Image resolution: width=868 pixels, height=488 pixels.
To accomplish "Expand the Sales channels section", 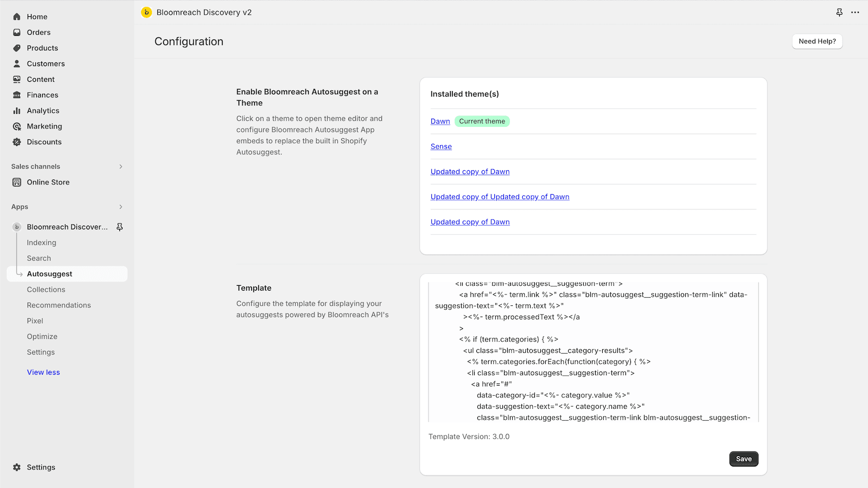I will pyautogui.click(x=120, y=166).
